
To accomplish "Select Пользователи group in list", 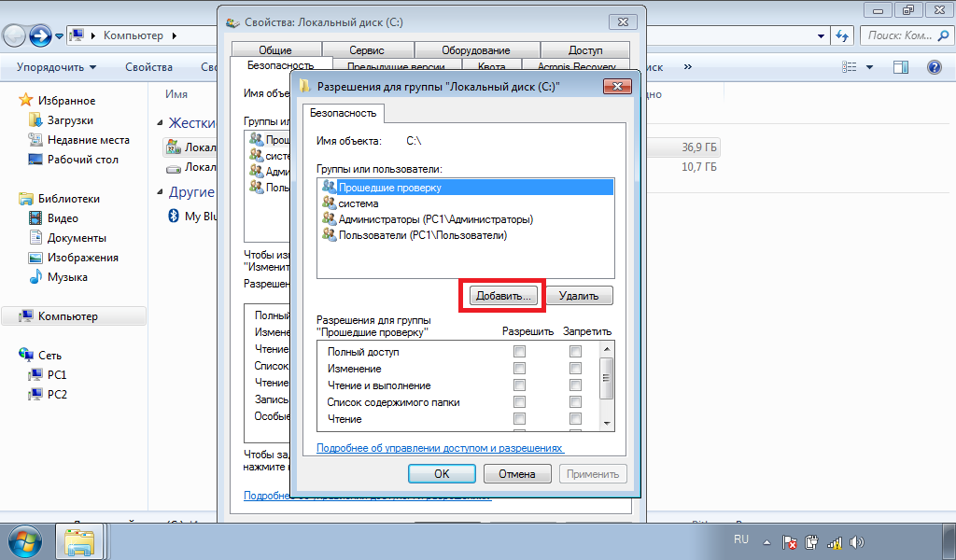I will coord(422,236).
